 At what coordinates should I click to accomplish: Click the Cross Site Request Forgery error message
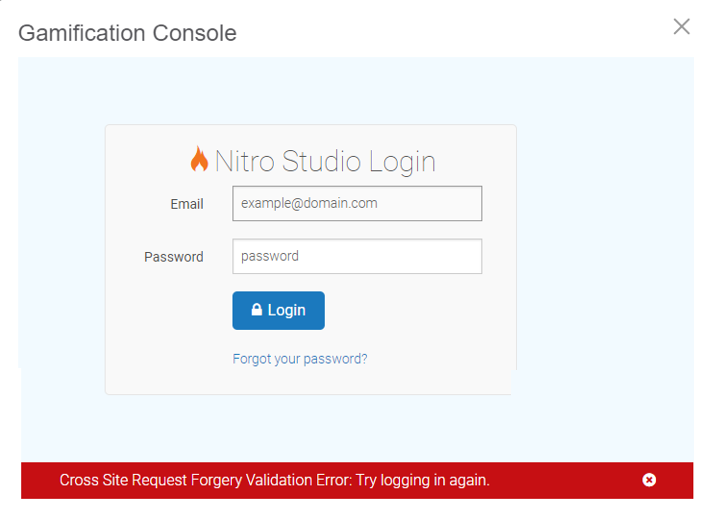274,480
